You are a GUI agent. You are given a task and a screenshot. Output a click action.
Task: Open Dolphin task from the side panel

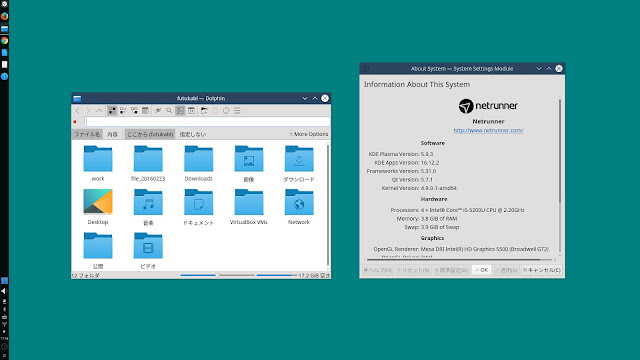(x=4, y=29)
